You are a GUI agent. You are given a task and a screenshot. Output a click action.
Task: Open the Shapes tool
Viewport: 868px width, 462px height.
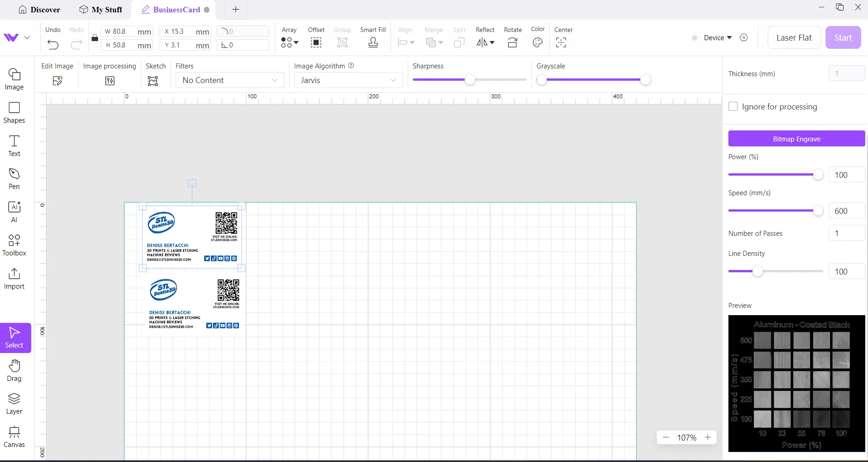14,113
